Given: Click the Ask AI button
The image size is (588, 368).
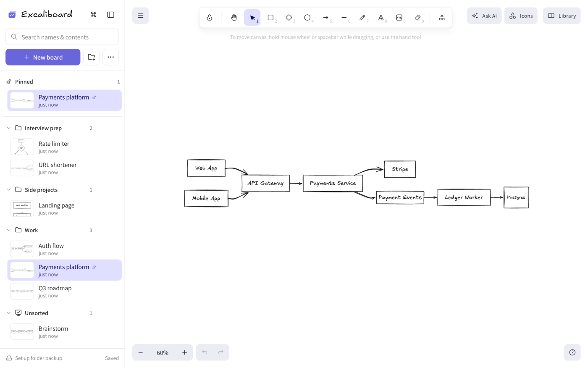Looking at the screenshot, I should [484, 16].
